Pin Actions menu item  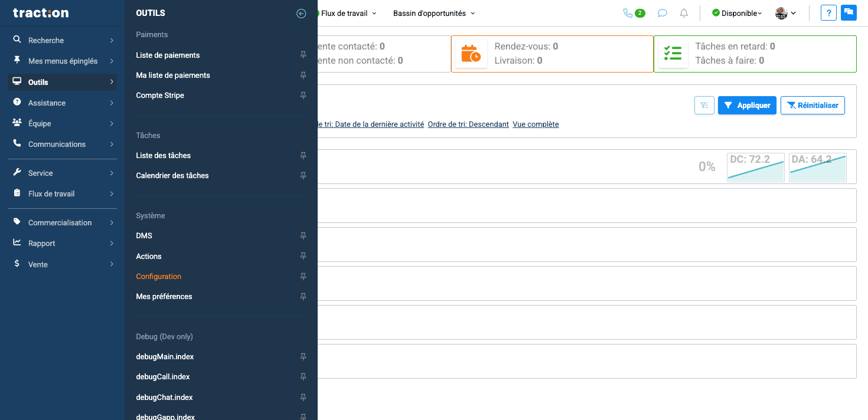click(303, 256)
